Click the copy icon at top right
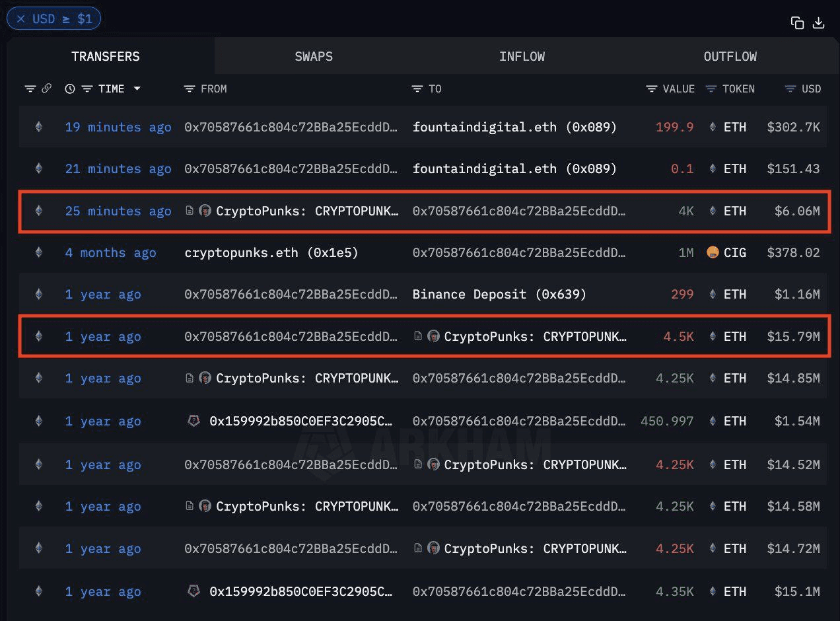The width and height of the screenshot is (840, 621). (x=797, y=23)
